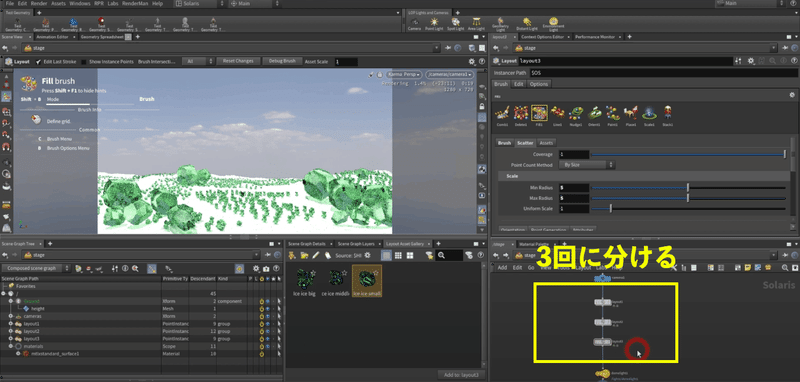800x382 pixels.
Task: Open the Render menu
Action: coord(39,4)
